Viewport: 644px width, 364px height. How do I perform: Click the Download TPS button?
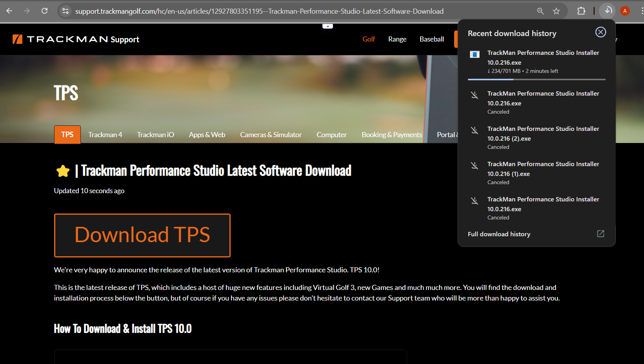(142, 235)
